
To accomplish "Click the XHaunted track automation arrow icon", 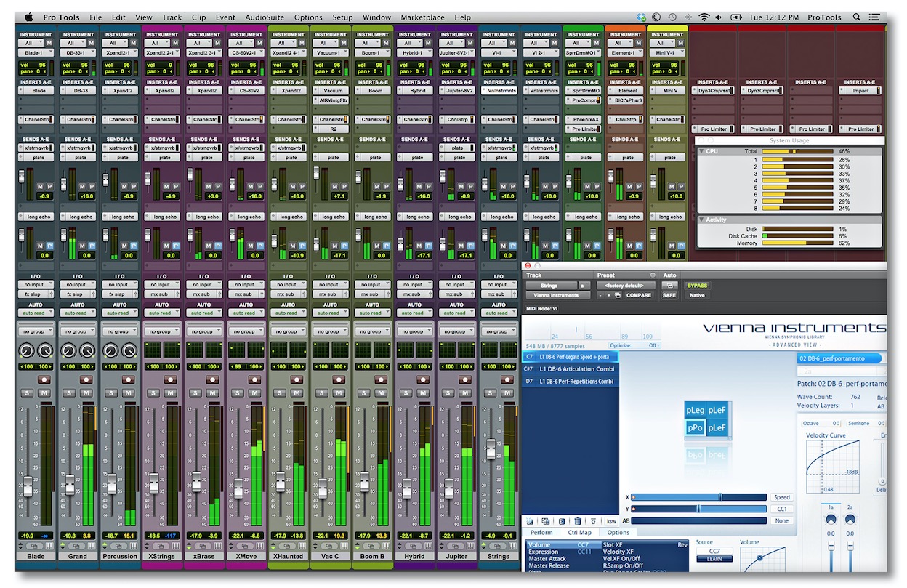I will [x=273, y=546].
